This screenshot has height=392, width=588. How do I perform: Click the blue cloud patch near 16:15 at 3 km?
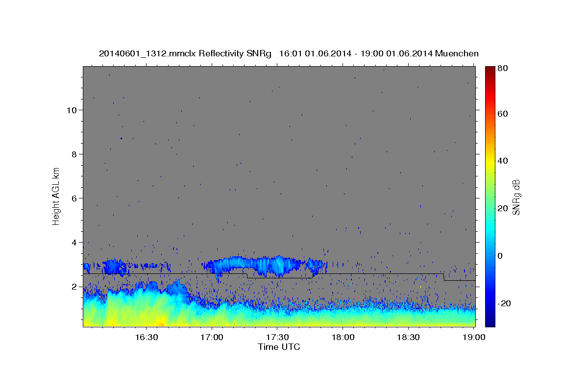tap(114, 267)
